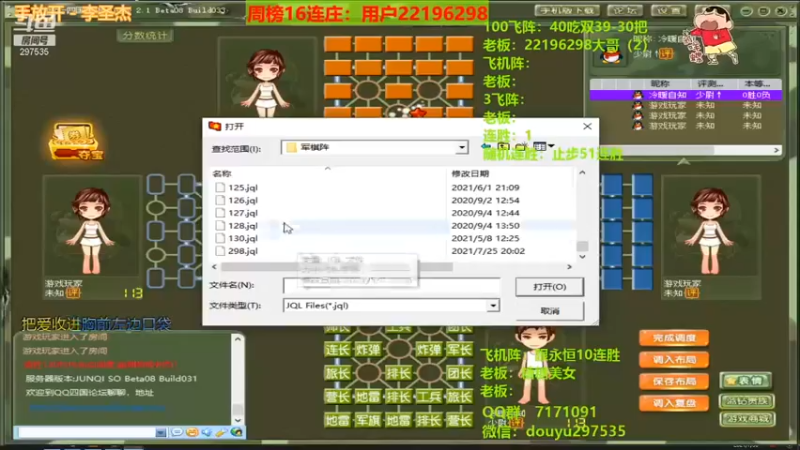Image resolution: width=800 pixels, height=450 pixels.
Task: Click the 保存布局 button
Action: pyautogui.click(x=673, y=382)
